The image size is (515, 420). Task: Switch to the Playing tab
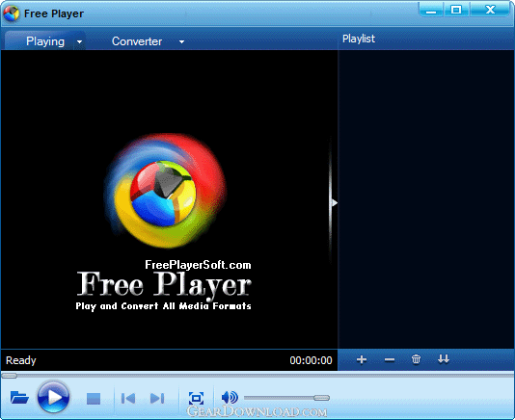pos(45,41)
